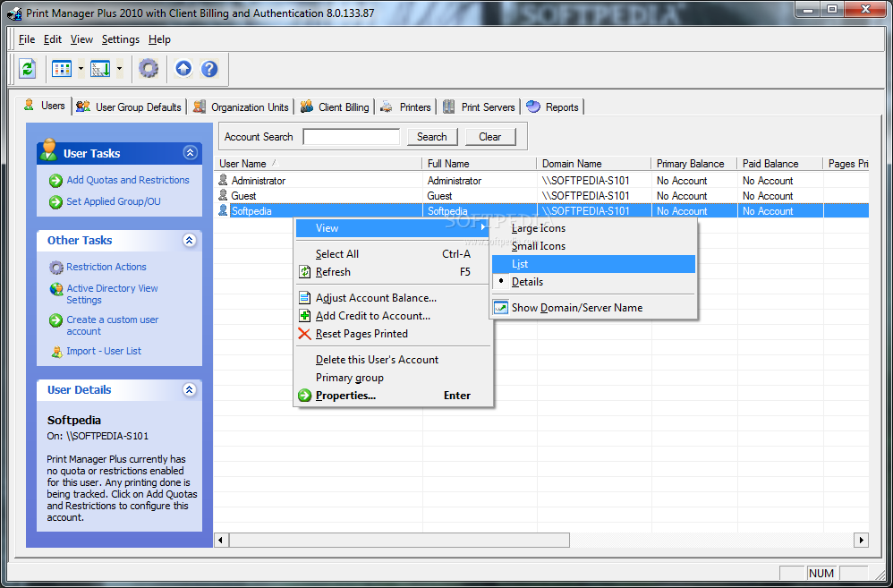Choose Primary group in the context menu
The height and width of the screenshot is (588, 893).
[393, 378]
